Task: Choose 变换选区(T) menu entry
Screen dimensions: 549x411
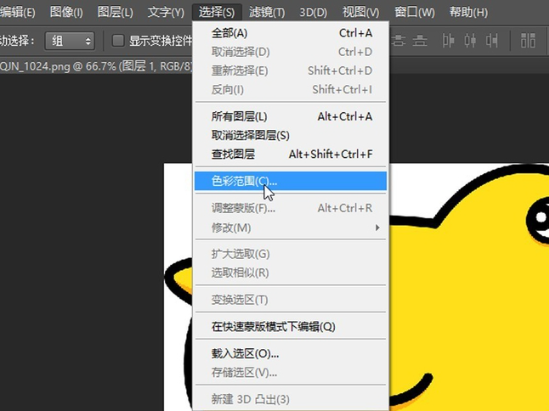Action: [291, 300]
